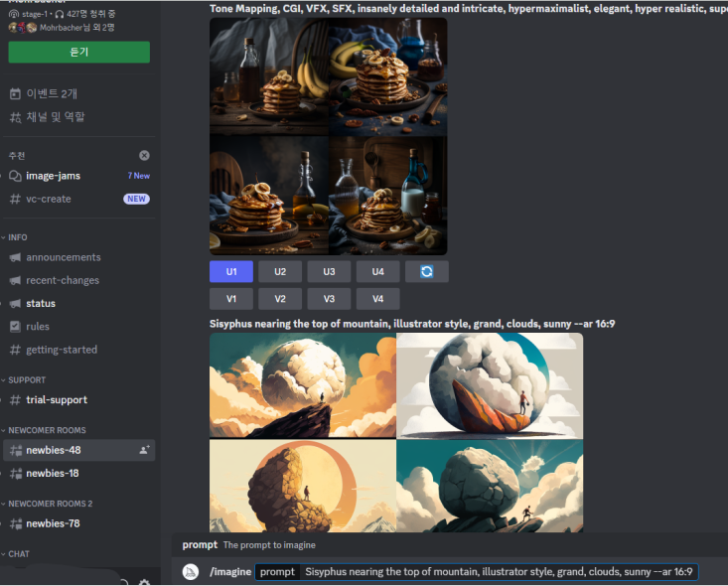Click the megaphone icon beside recent-changes
Screen dimensions: 728x586
15,280
